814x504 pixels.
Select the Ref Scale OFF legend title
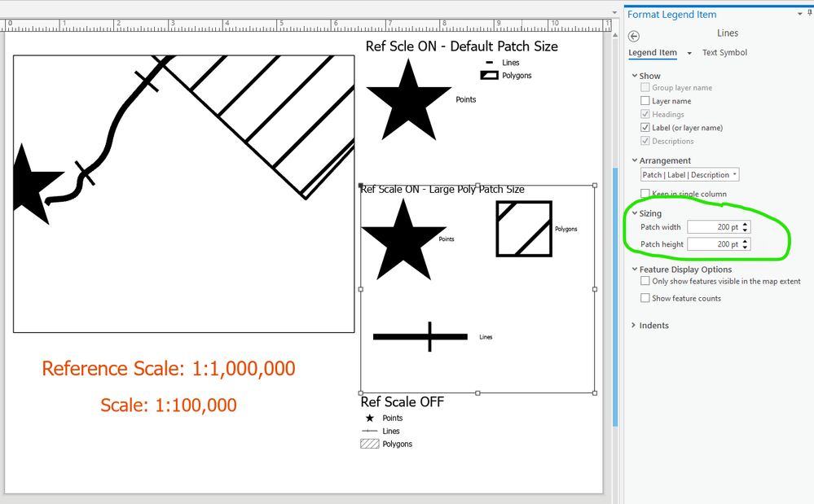[403, 402]
